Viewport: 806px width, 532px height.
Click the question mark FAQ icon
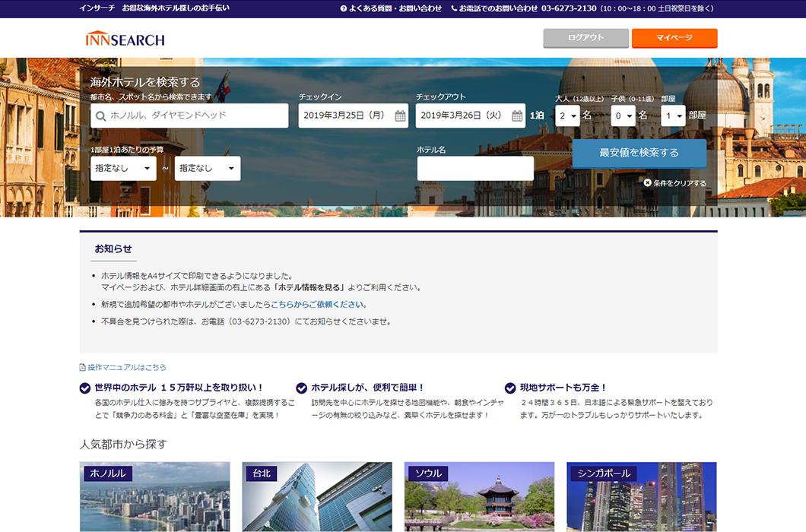point(344,8)
